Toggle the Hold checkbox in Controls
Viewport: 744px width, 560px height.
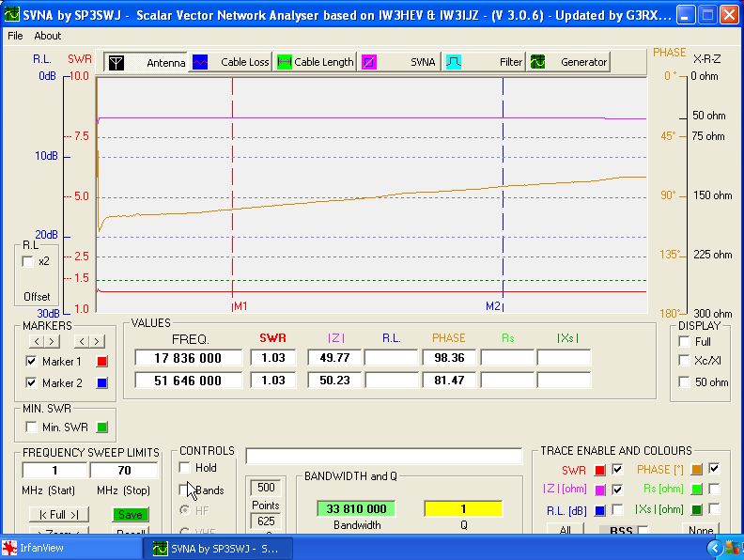click(185, 468)
